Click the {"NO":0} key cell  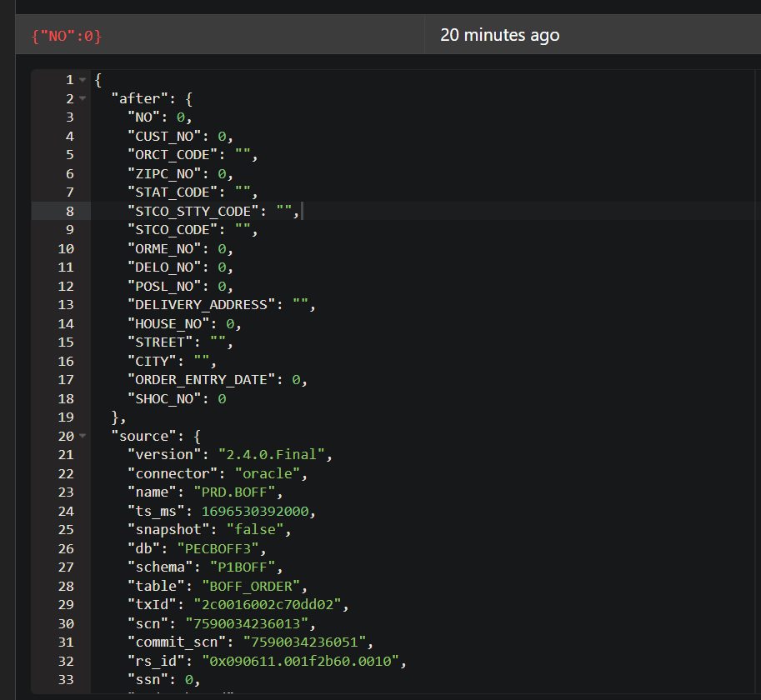[x=67, y=36]
